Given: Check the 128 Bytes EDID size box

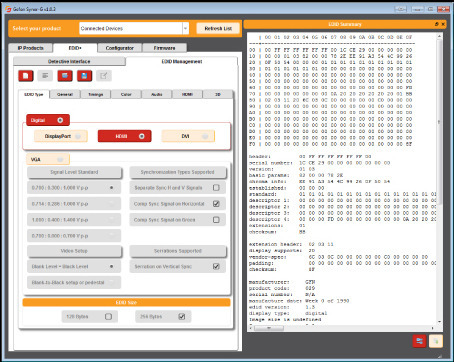Looking at the screenshot, I should (x=108, y=316).
